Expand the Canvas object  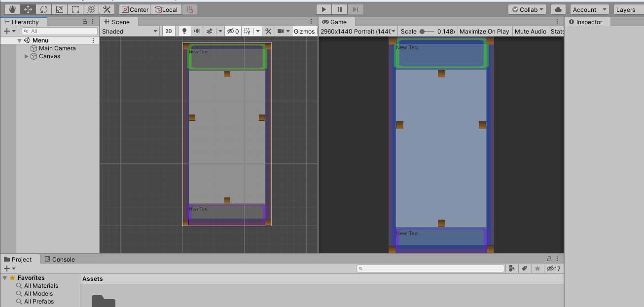pos(27,56)
